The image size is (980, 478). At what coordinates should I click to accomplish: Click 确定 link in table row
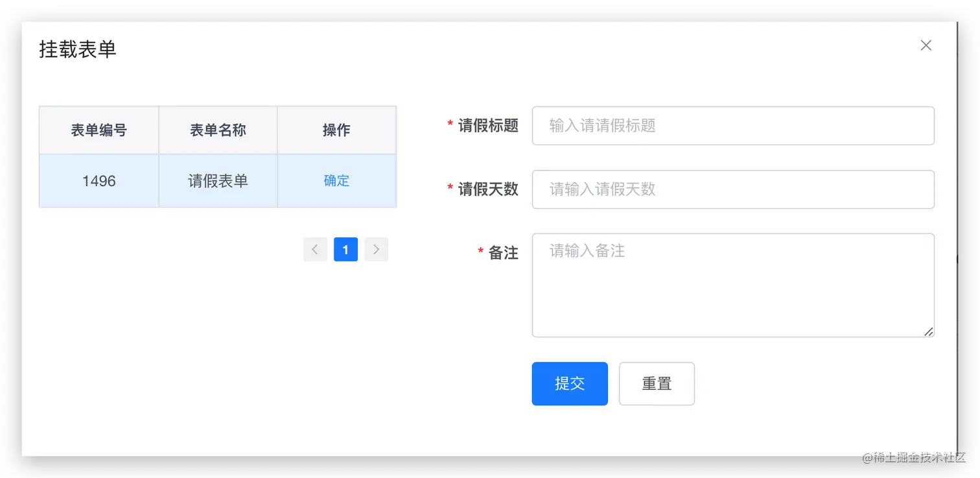[x=336, y=181]
